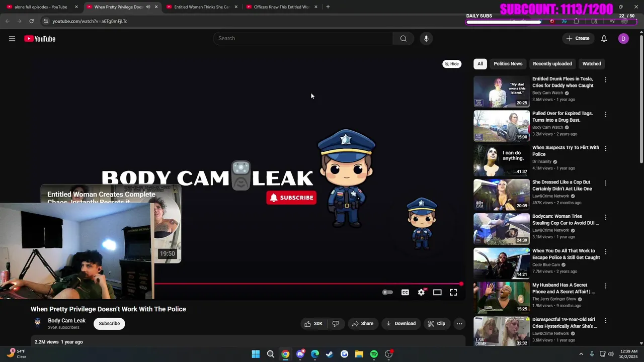Click the Create button

[x=578, y=39]
